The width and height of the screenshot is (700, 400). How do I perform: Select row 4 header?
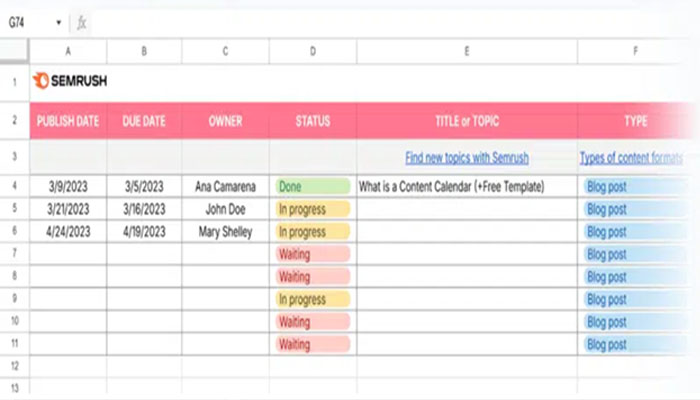point(15,186)
